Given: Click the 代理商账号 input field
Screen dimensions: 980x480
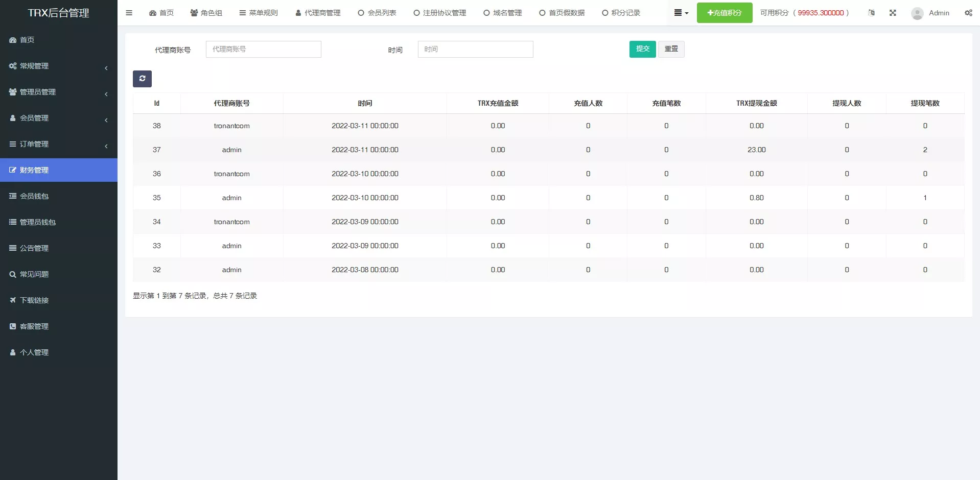Looking at the screenshot, I should click(x=264, y=49).
